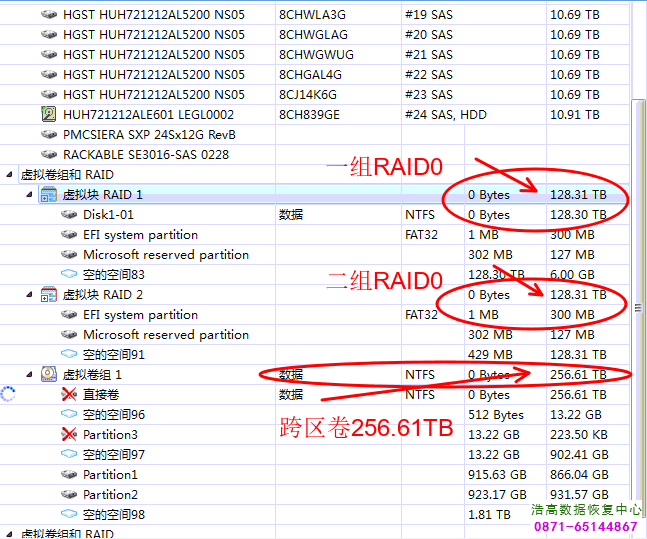This screenshot has height=539, width=647.
Task: Click the vertical scrollbar on the right
Action: [x=638, y=300]
